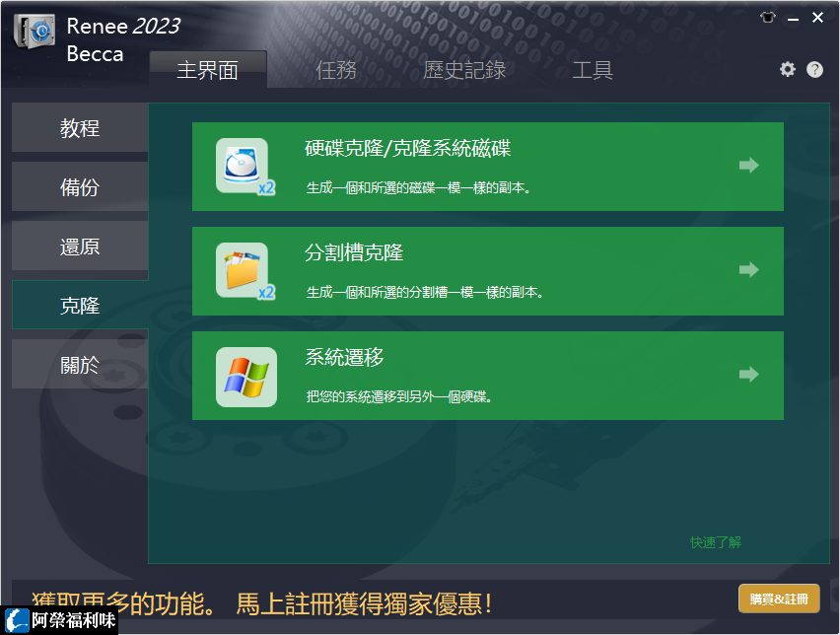Open the 任務 tab

coord(336,70)
